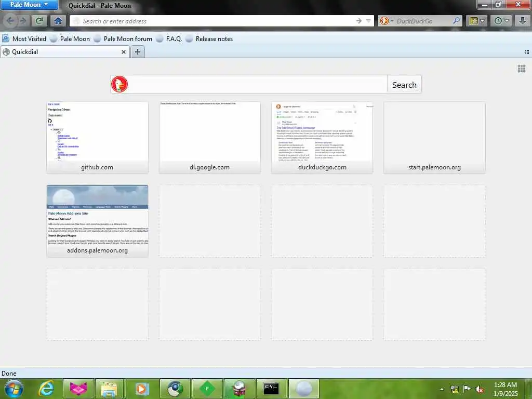
Task: Expand the address bar history dropdown
Action: point(368,21)
